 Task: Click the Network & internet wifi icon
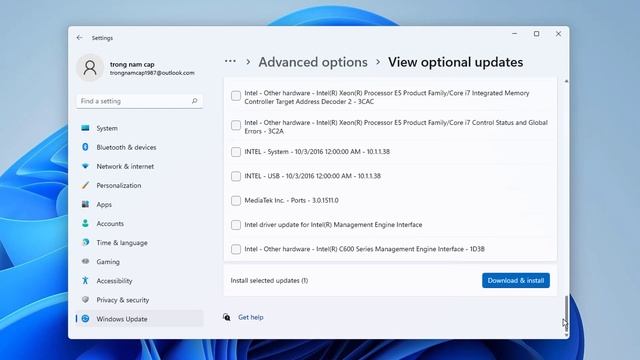tap(85, 166)
